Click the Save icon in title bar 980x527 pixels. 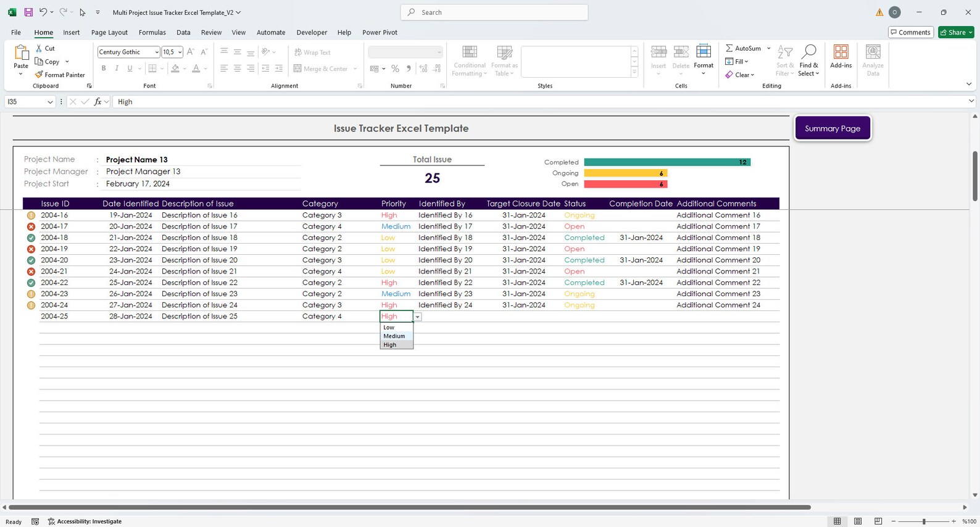(x=28, y=12)
